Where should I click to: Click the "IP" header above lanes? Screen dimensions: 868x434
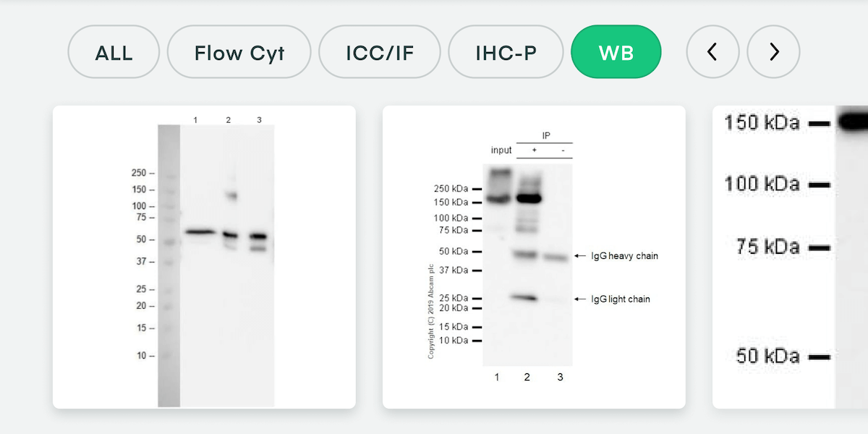(x=546, y=136)
